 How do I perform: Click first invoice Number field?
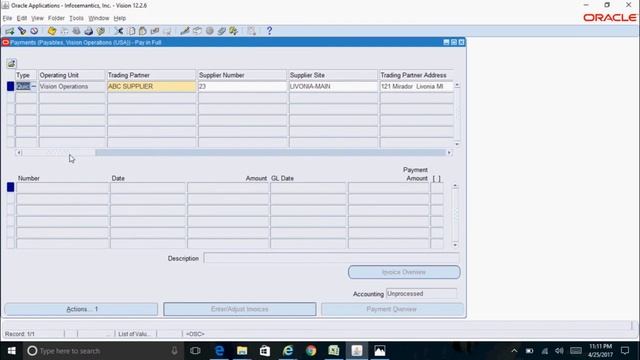62,188
